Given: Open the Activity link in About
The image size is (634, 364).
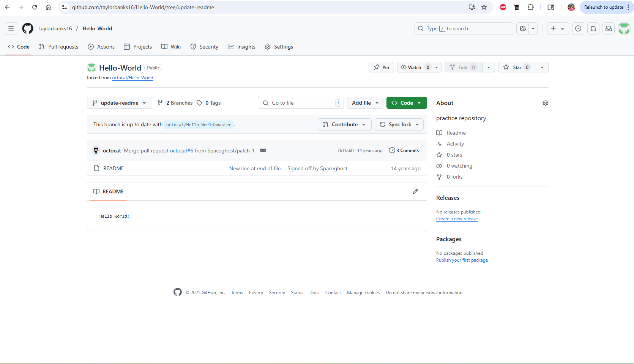Looking at the screenshot, I should click(455, 144).
